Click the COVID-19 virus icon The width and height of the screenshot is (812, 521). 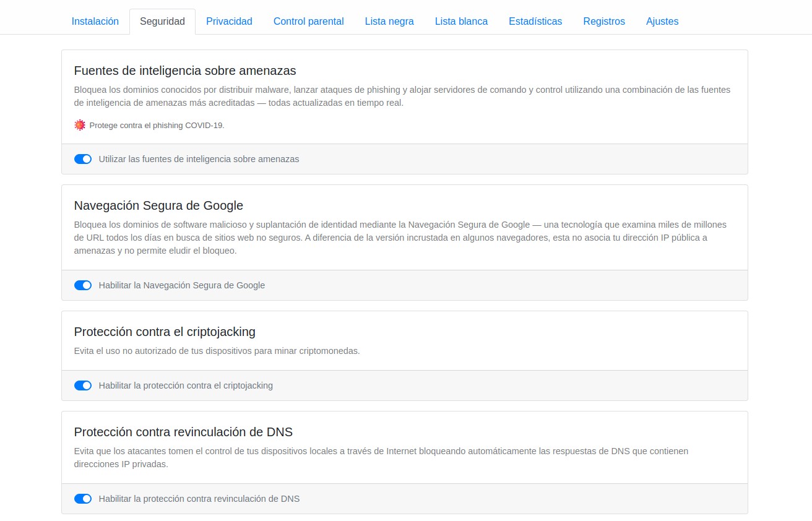coord(80,125)
